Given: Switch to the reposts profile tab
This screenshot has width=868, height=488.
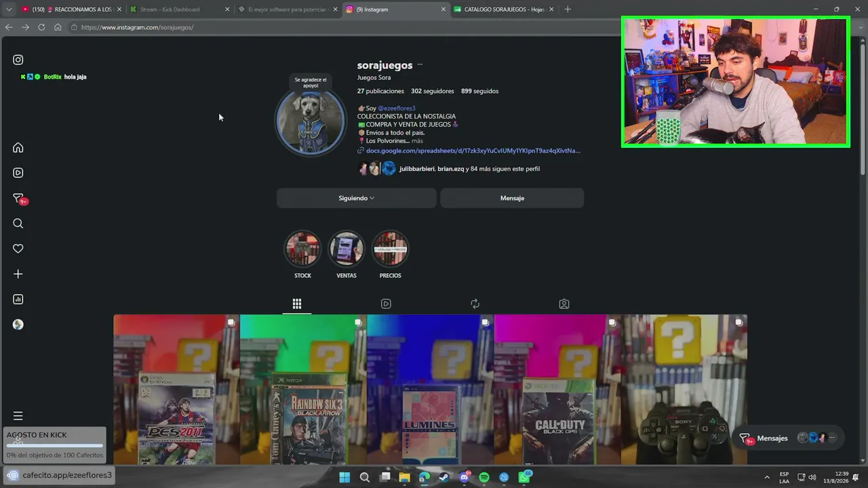Looking at the screenshot, I should pyautogui.click(x=475, y=304).
